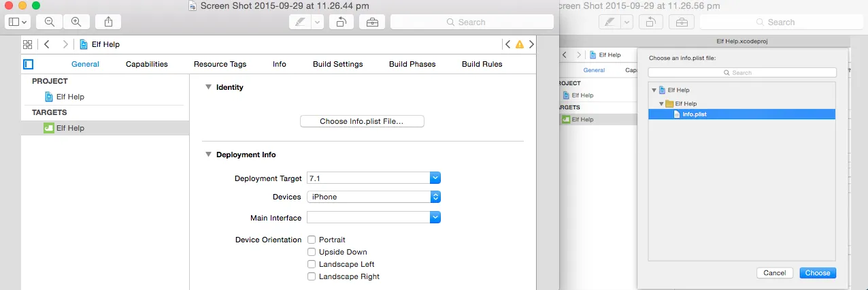This screenshot has width=868, height=290.
Task: Switch to the Build Settings tab
Action: (x=337, y=64)
